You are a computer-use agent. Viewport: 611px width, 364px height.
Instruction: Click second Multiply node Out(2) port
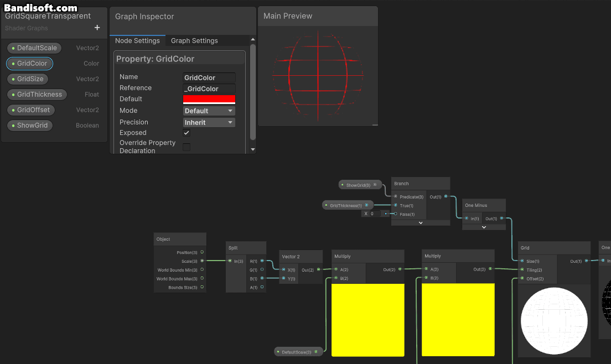(490, 269)
